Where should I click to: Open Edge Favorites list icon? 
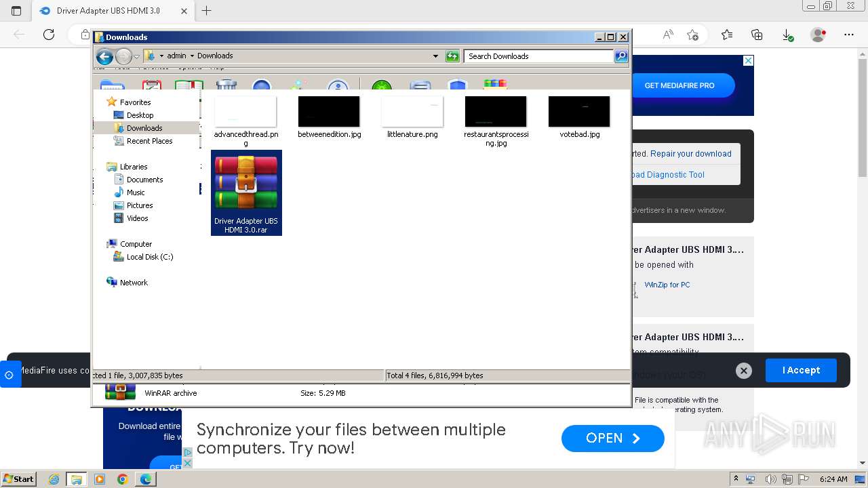pyautogui.click(x=727, y=35)
